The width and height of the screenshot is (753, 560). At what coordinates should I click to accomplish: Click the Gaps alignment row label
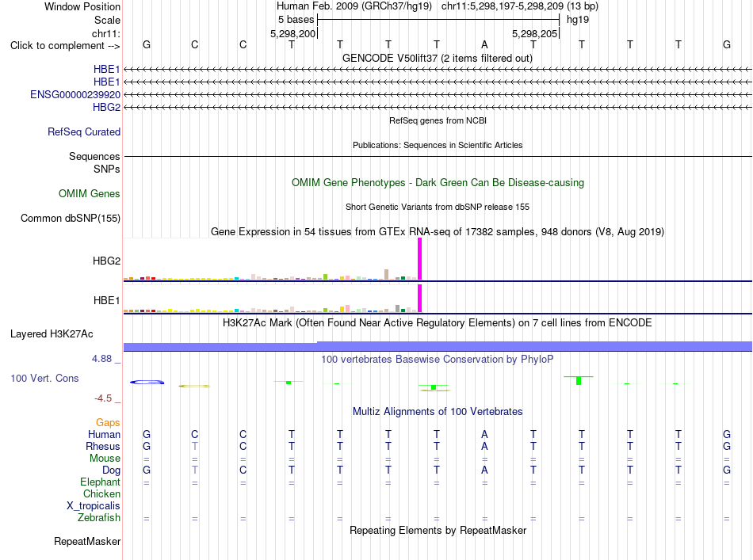coord(108,422)
